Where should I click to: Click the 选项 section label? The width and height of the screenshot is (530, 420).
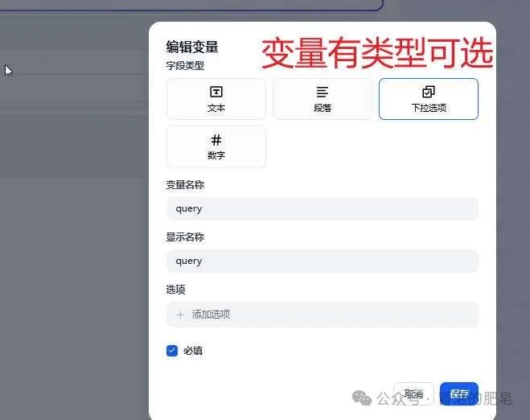[x=176, y=290]
